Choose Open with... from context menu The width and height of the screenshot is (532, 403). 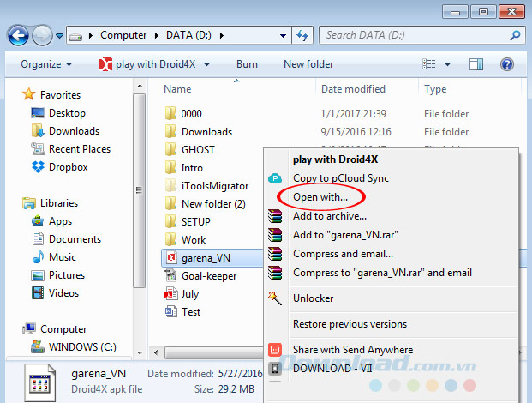(320, 197)
